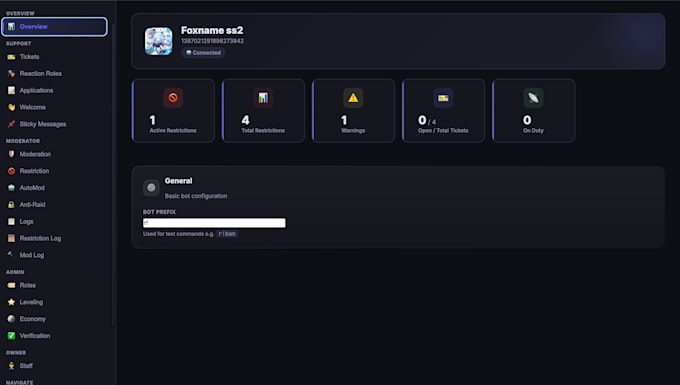680x385 pixels.
Task: Click the On Duty satellite icon
Action: 533,98
